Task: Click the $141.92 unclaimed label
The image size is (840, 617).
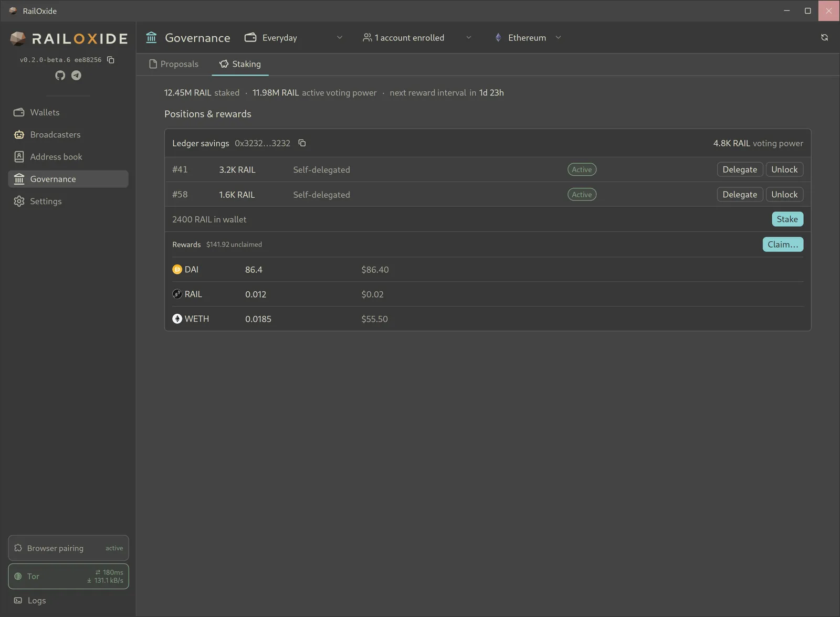Action: point(234,244)
